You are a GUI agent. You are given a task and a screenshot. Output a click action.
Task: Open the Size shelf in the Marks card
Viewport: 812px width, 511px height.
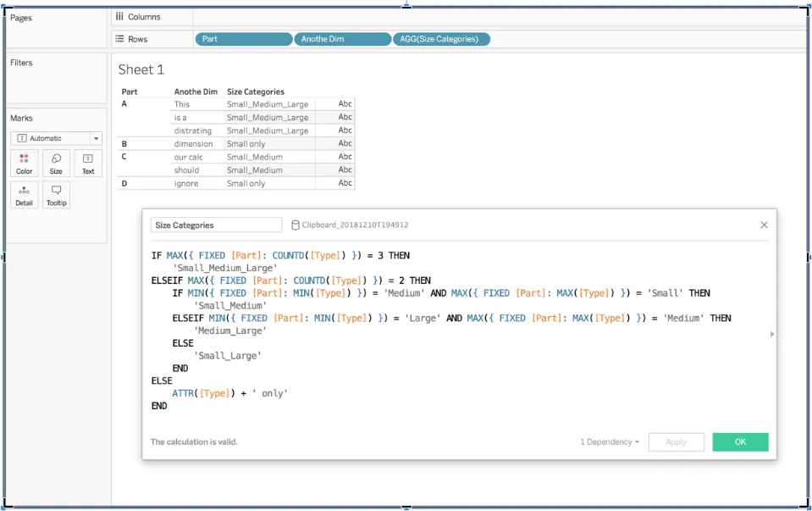56,163
